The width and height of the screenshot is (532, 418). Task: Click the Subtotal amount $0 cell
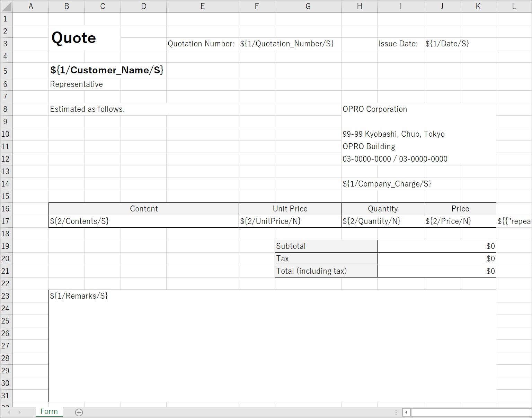[x=436, y=246]
